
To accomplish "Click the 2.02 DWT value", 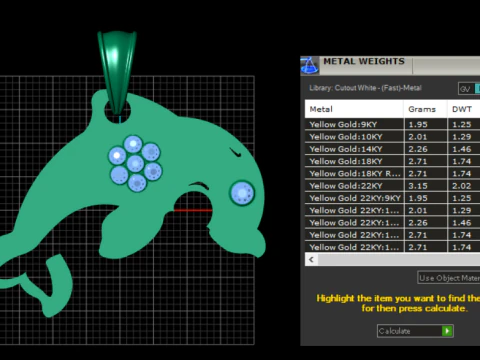I will [x=462, y=186].
